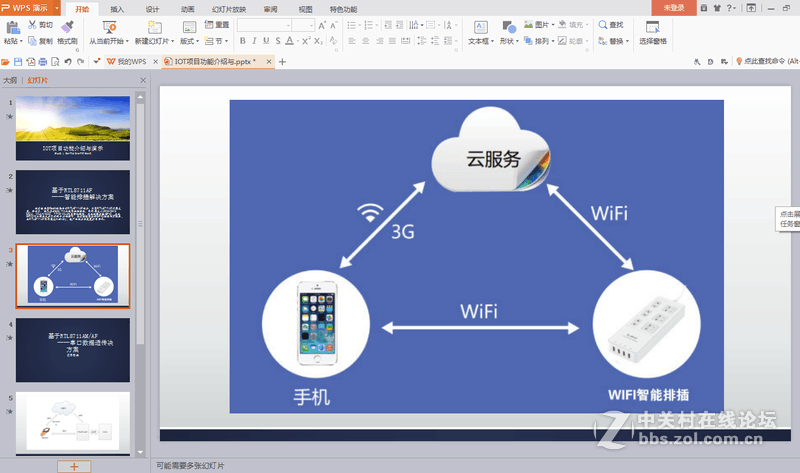Click the 未登录 login button

[x=673, y=8]
